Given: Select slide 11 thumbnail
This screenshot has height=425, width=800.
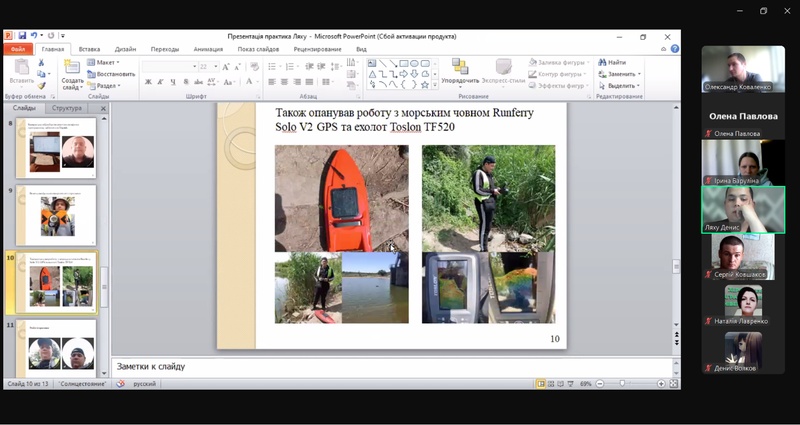Looking at the screenshot, I should coord(56,348).
